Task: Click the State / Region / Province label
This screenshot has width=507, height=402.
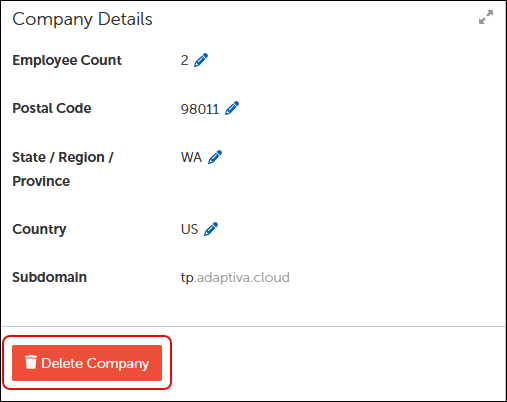Action: [63, 169]
